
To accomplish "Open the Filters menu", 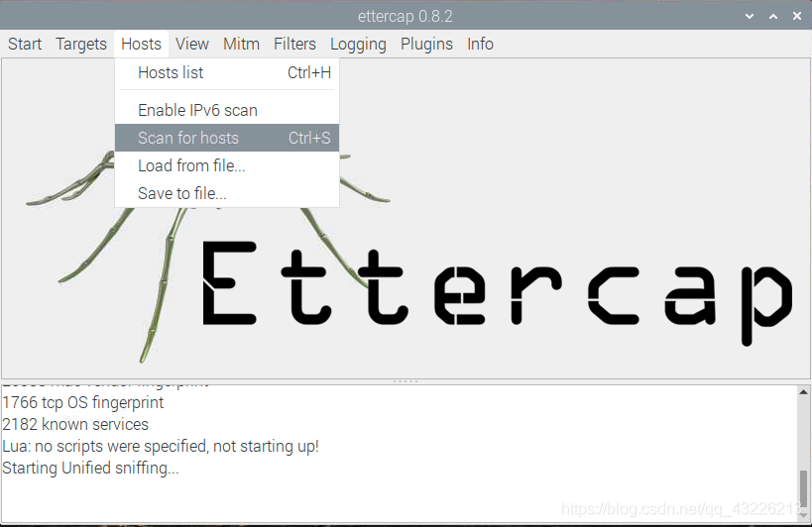I will [x=294, y=44].
